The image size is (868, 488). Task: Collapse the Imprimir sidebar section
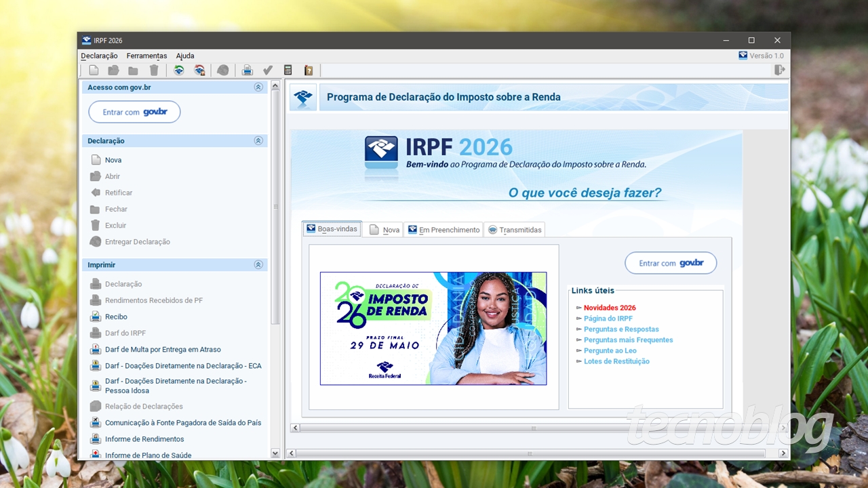tap(258, 264)
